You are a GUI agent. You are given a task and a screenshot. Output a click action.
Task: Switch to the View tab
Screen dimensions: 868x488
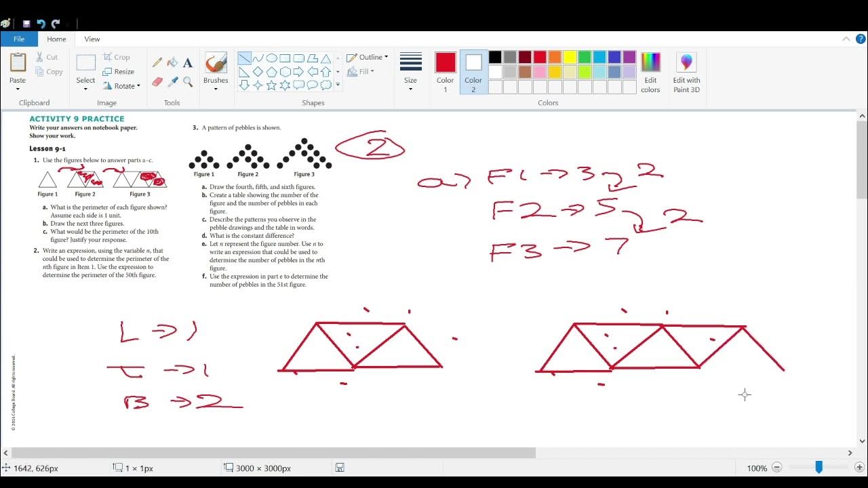coord(92,39)
